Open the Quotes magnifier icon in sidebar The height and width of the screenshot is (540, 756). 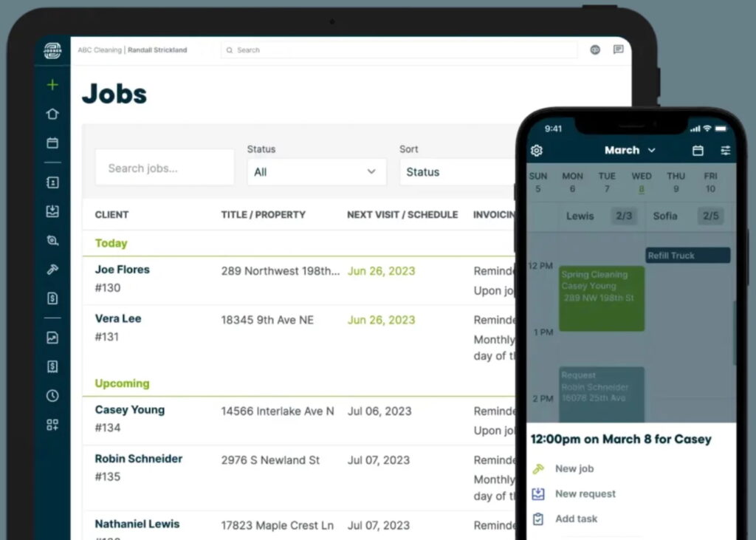(x=52, y=240)
